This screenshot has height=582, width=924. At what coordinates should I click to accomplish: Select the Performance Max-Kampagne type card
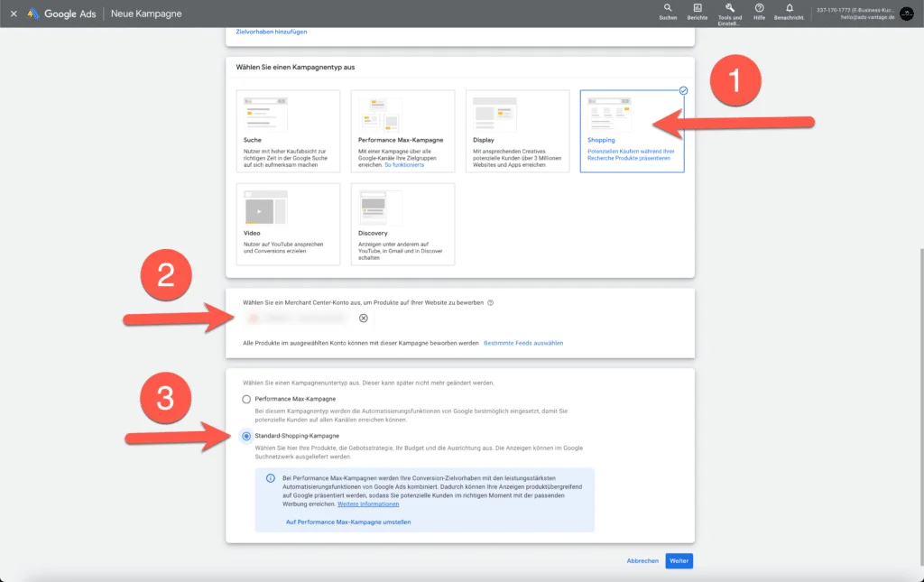[402, 131]
